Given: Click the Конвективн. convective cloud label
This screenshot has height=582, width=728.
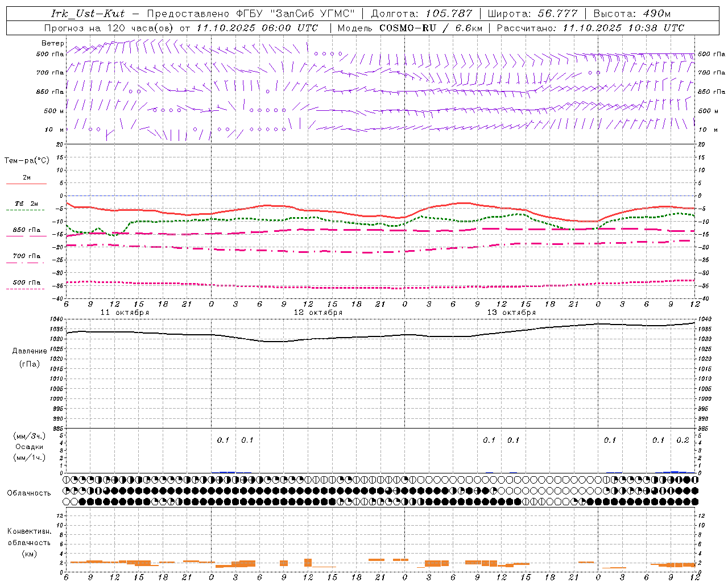Looking at the screenshot, I should click(29, 531).
